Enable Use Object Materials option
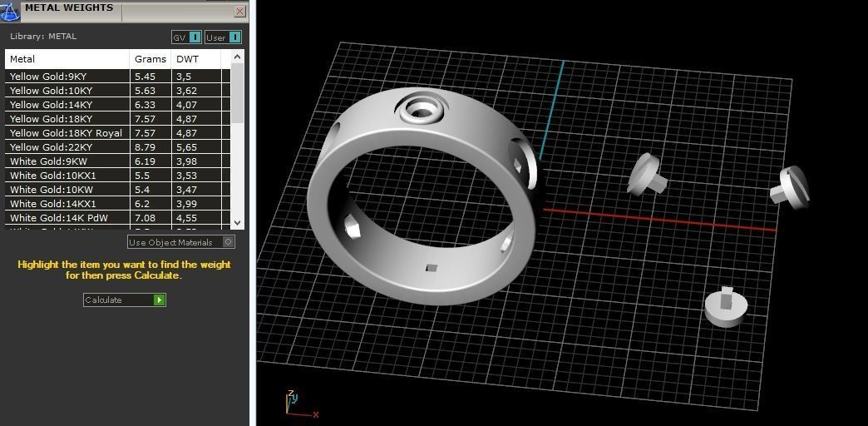Screen dimensions: 868x426 [x=181, y=242]
